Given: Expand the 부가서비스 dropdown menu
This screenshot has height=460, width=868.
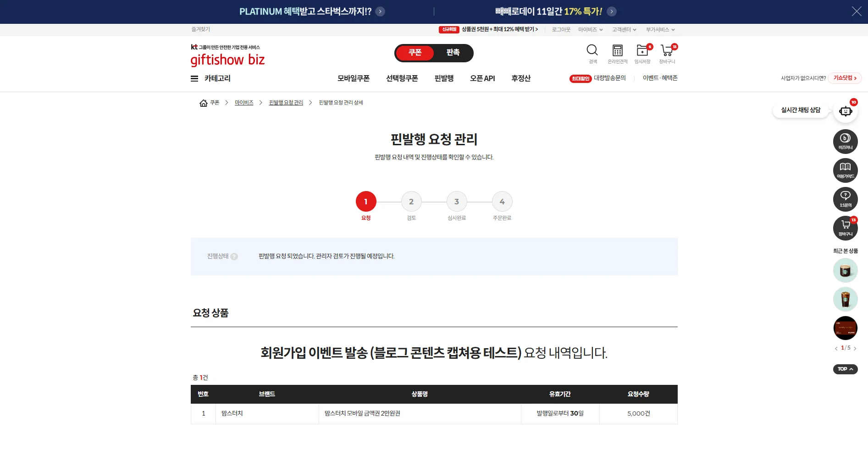Looking at the screenshot, I should [x=660, y=30].
